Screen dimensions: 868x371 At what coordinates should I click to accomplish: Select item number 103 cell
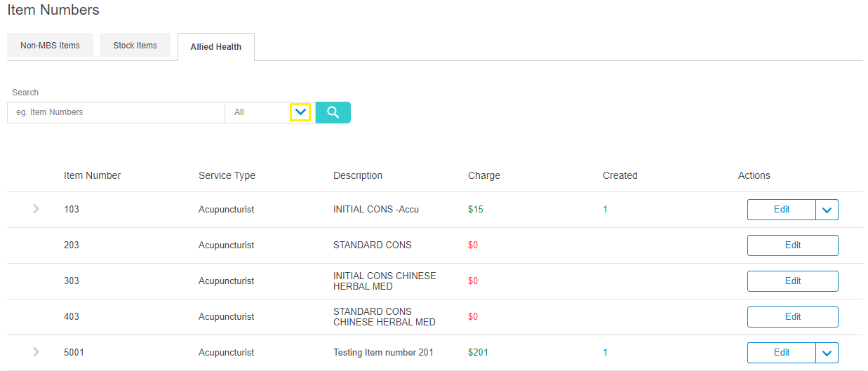pos(72,210)
